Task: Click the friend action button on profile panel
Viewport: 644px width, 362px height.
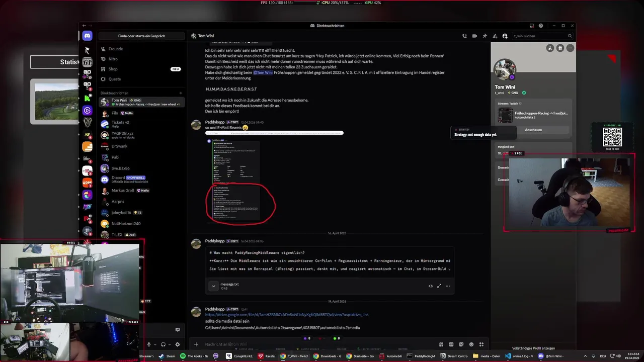Action: 550,48
